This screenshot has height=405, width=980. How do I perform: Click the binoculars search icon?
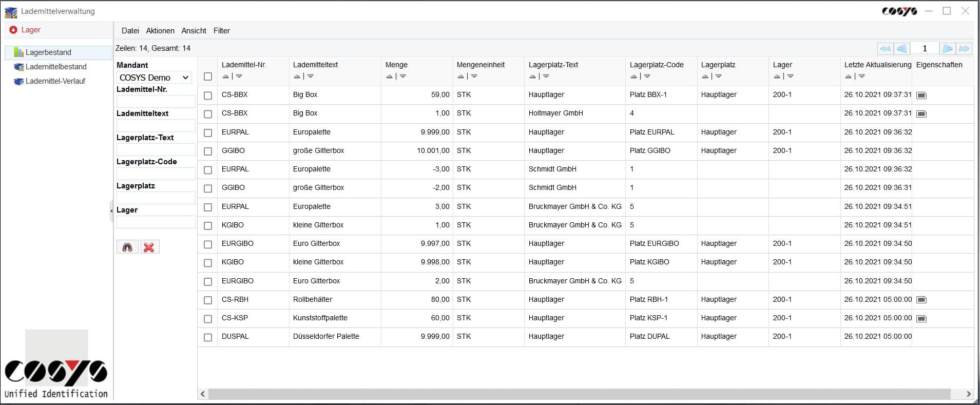[127, 247]
